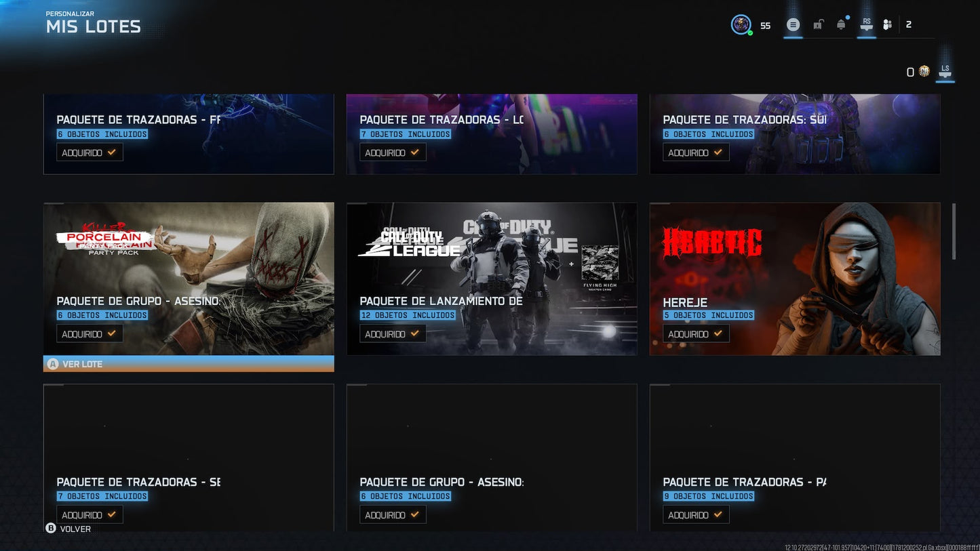The height and width of the screenshot is (551, 980).
Task: Click the bundle list vertical scrollbar
Action: pos(954,231)
